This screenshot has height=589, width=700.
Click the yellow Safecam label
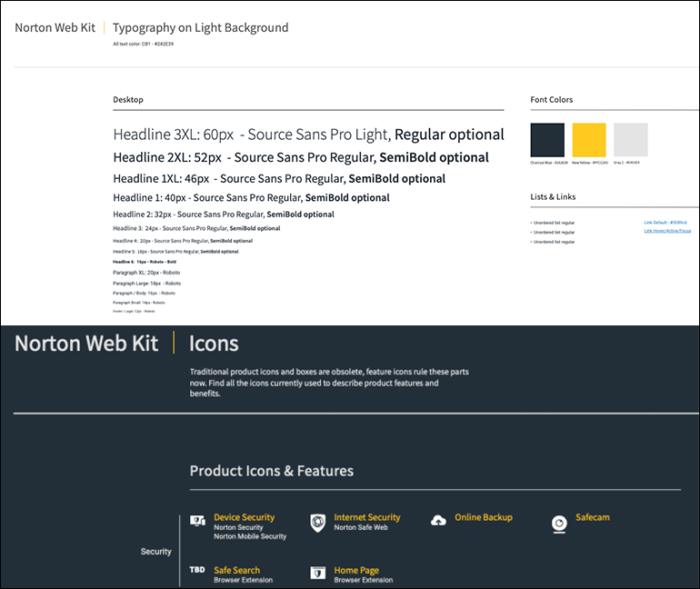[593, 517]
